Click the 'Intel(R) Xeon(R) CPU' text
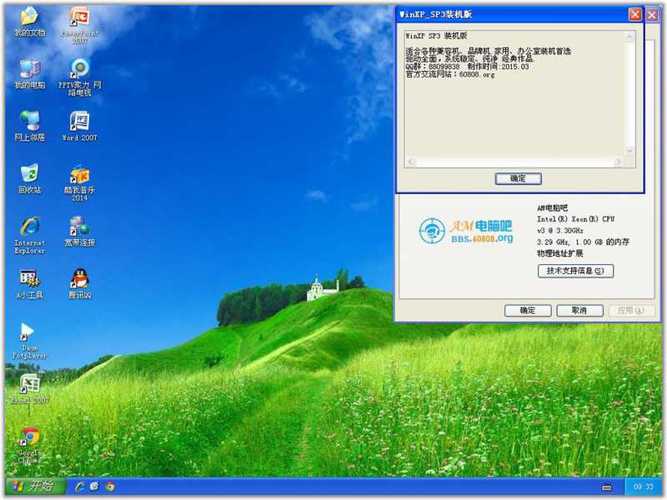The width and height of the screenshot is (667, 500). 576,219
